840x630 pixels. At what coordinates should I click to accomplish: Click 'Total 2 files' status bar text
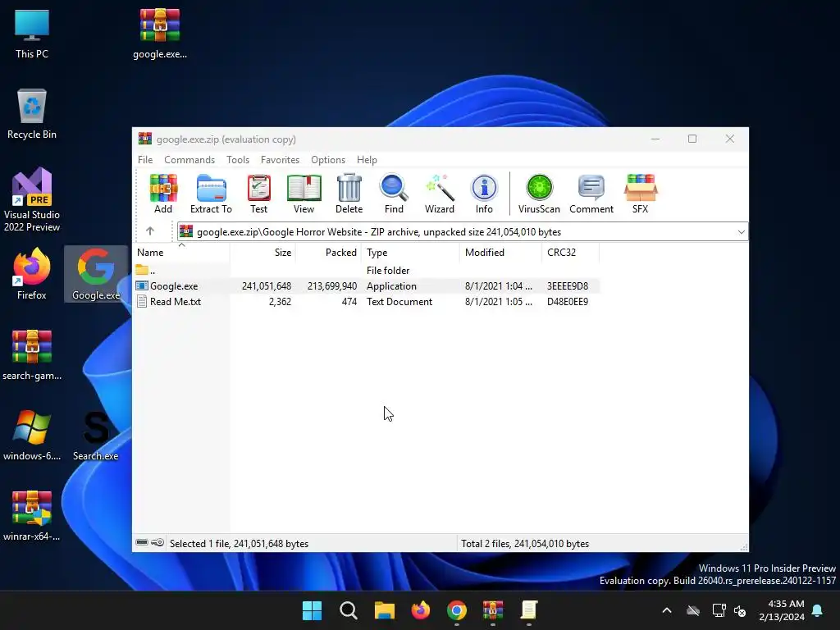click(x=525, y=543)
